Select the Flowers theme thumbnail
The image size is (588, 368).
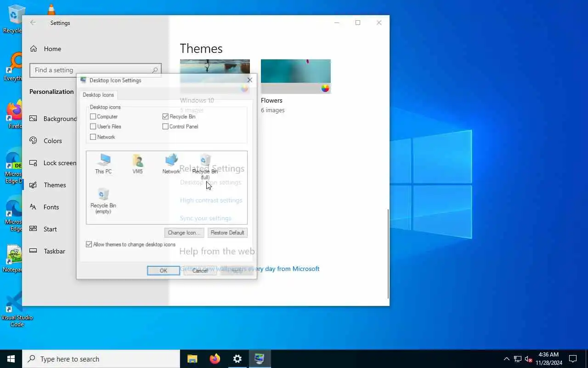pyautogui.click(x=296, y=76)
